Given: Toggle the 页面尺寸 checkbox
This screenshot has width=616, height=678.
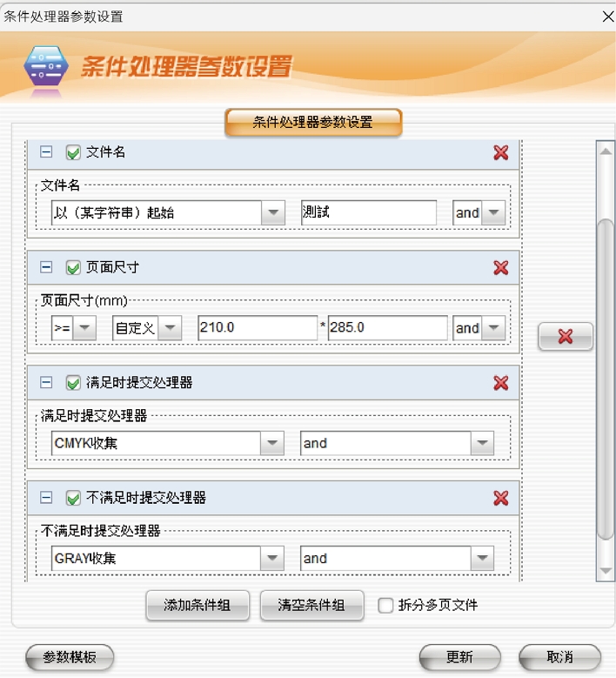Looking at the screenshot, I should [73, 268].
